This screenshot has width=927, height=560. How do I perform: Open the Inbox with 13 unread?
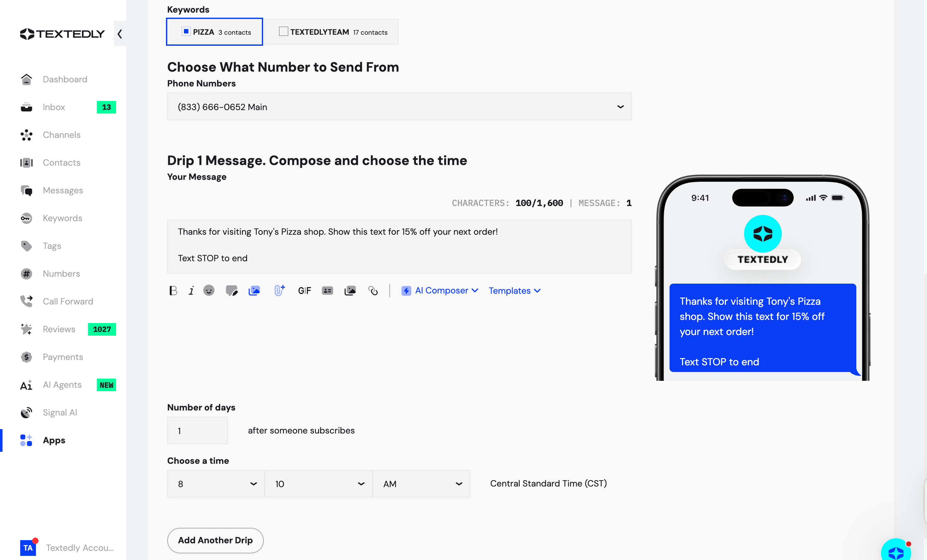(x=68, y=107)
